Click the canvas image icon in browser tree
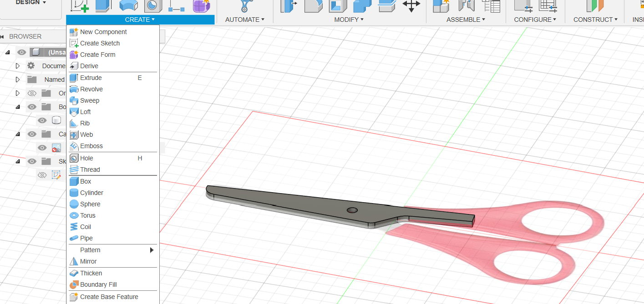Viewport: 644px width, 304px height. 56,148
